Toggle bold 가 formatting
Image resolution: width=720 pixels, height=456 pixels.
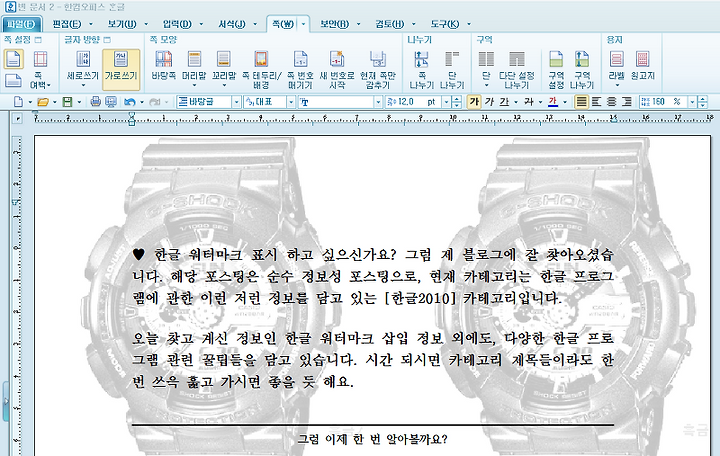pos(474,101)
